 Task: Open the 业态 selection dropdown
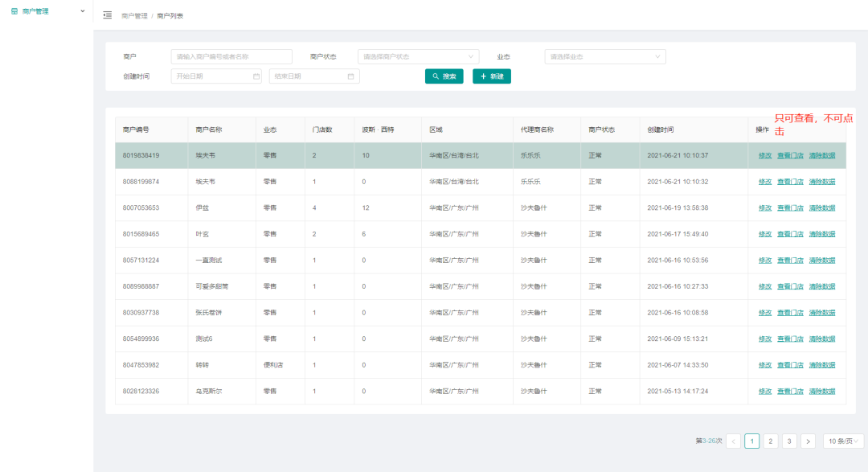604,57
